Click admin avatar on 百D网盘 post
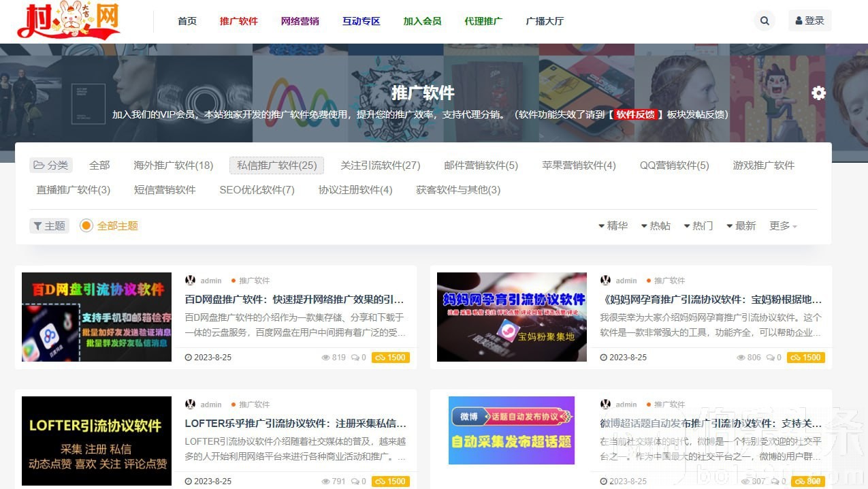 point(190,281)
